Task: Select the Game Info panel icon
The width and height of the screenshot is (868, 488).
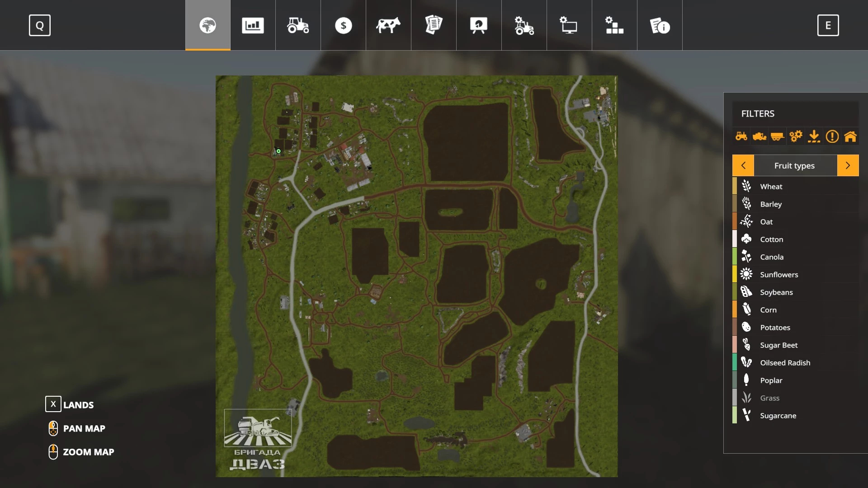Action: click(660, 25)
